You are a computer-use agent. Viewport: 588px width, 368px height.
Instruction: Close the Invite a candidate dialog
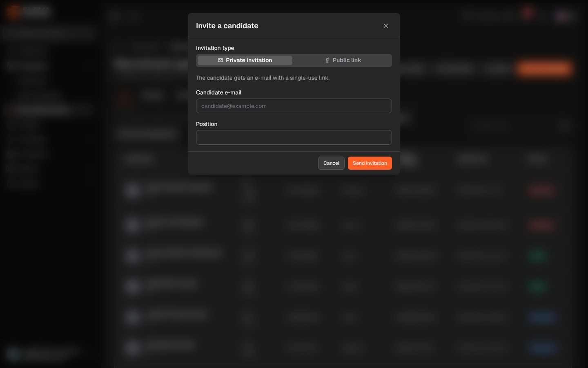[x=386, y=26]
